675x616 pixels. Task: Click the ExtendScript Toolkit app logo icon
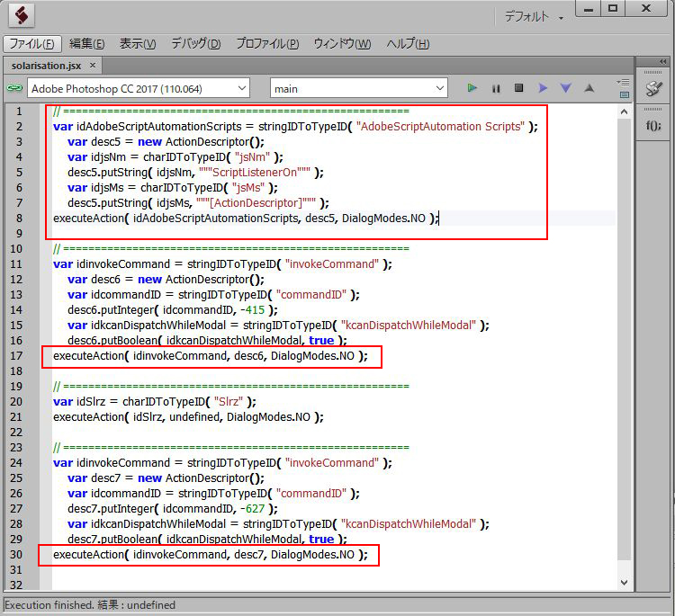[x=22, y=15]
